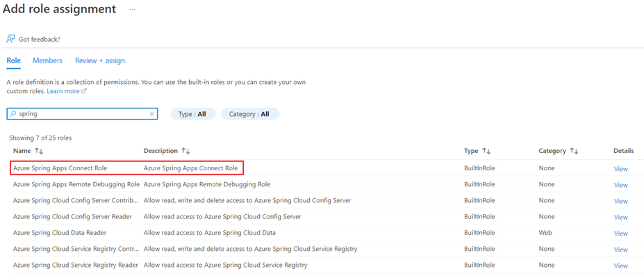Sort roles by Category column arrows
644x278 pixels.
(x=574, y=151)
